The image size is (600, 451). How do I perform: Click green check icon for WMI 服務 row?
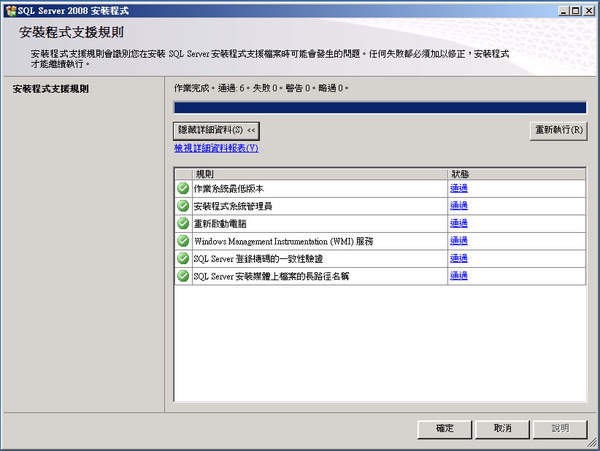tap(183, 241)
